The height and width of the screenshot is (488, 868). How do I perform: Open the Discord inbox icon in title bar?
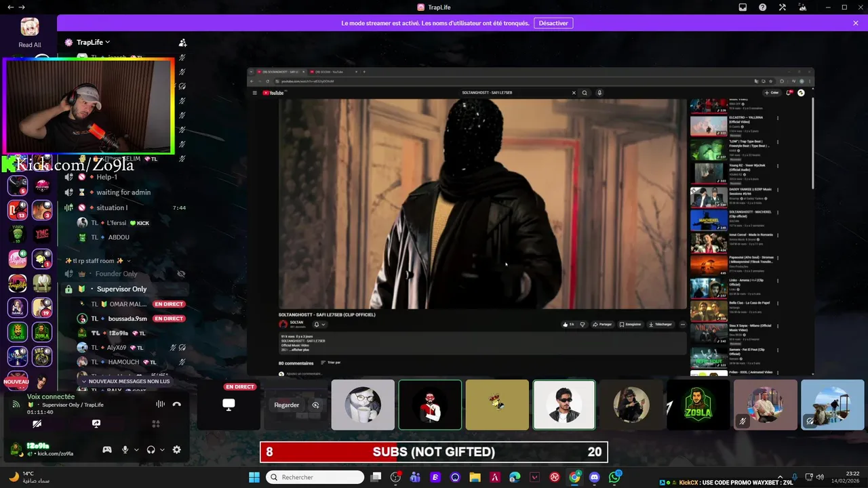pos(743,7)
